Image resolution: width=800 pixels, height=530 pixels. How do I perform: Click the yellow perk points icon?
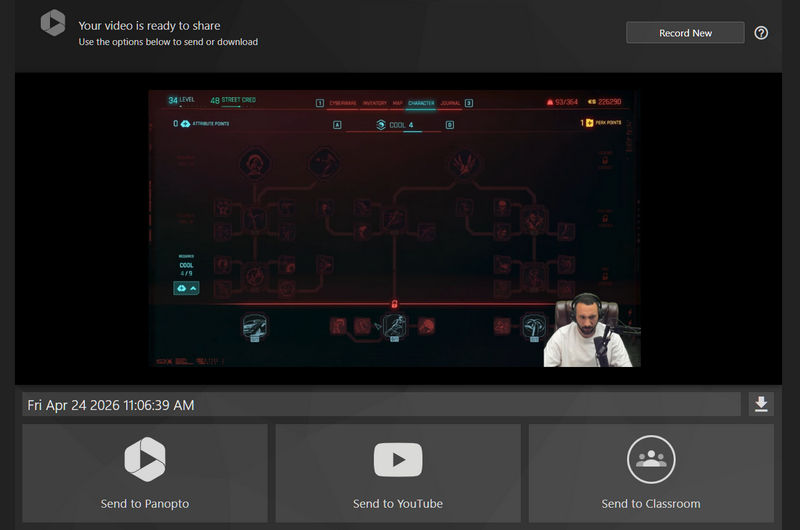click(x=591, y=124)
